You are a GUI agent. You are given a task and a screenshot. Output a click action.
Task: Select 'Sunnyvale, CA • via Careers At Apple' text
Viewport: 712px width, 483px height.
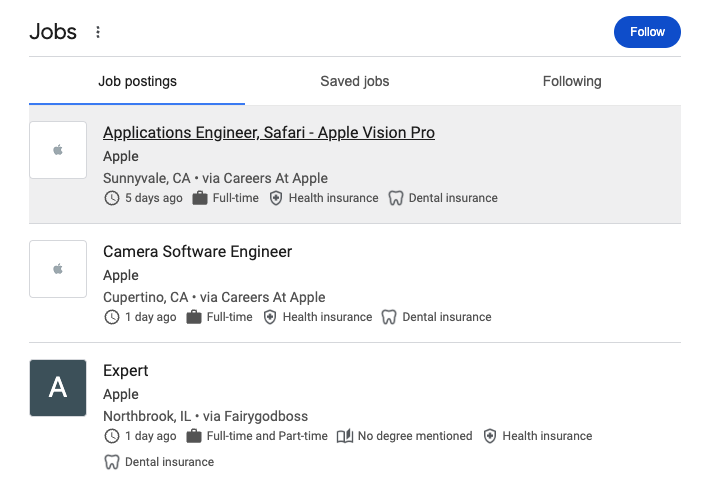pos(215,178)
